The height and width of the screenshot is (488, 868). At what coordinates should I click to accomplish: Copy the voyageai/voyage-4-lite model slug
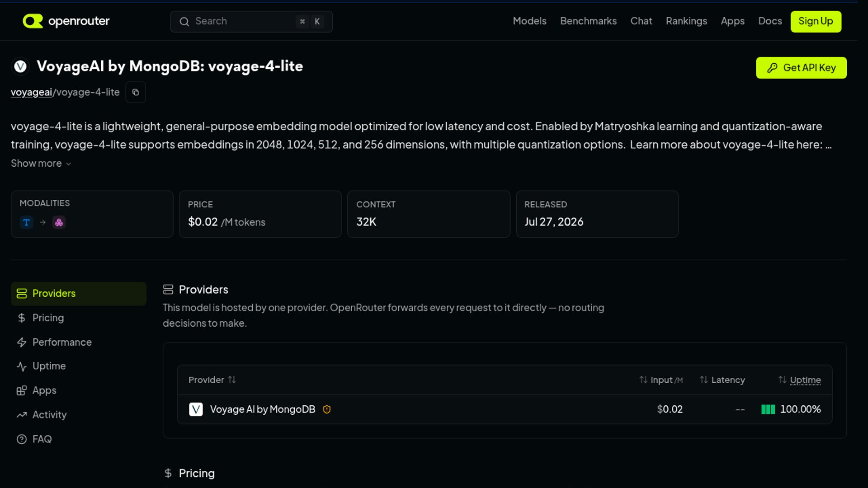136,92
